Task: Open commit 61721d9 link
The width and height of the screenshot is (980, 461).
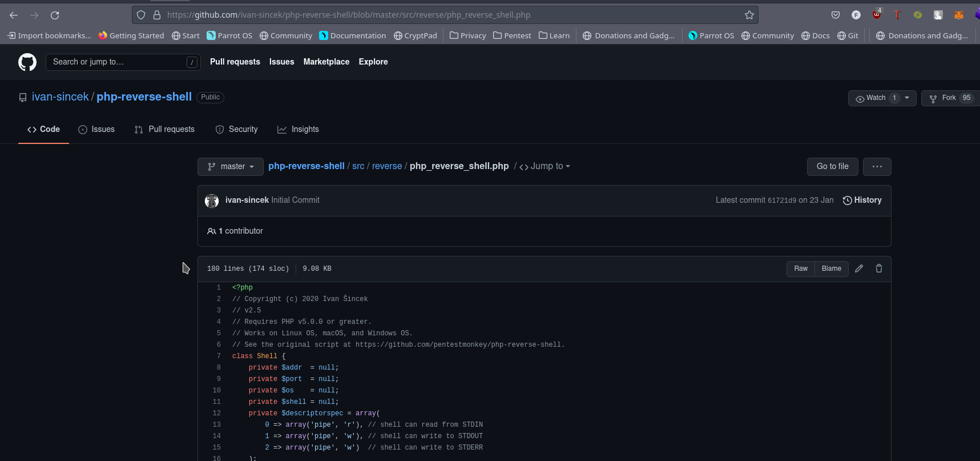Action: tap(782, 201)
